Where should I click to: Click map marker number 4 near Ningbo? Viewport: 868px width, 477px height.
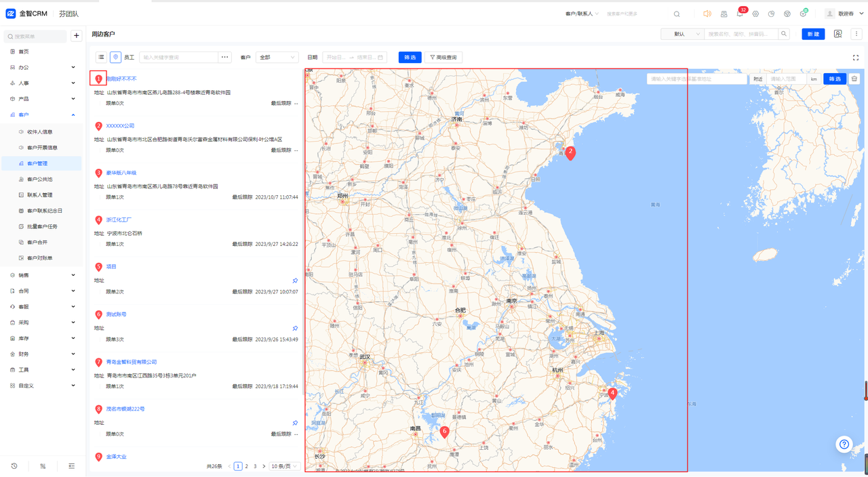tap(612, 394)
